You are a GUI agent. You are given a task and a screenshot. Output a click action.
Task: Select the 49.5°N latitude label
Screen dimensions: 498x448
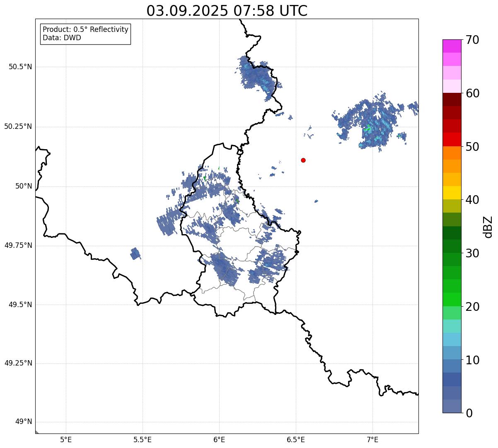20,305
